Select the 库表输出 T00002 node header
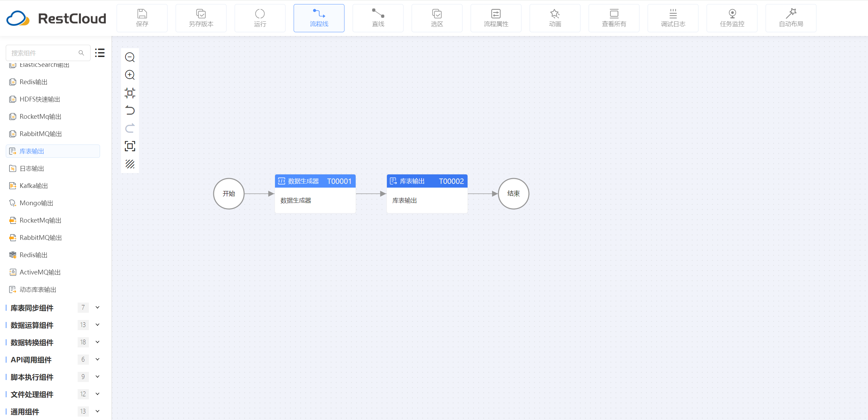Viewport: 868px width, 420px height. coord(427,181)
